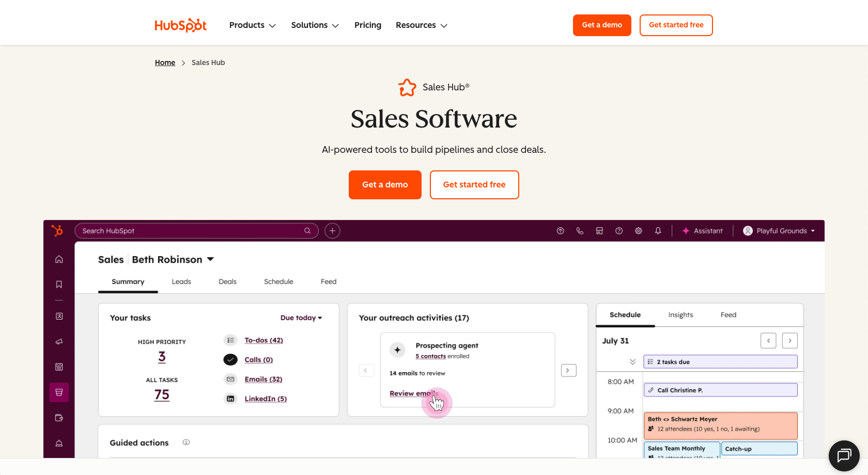The width and height of the screenshot is (868, 475).
Task: Click the Search HubSpot field
Action: click(191, 231)
